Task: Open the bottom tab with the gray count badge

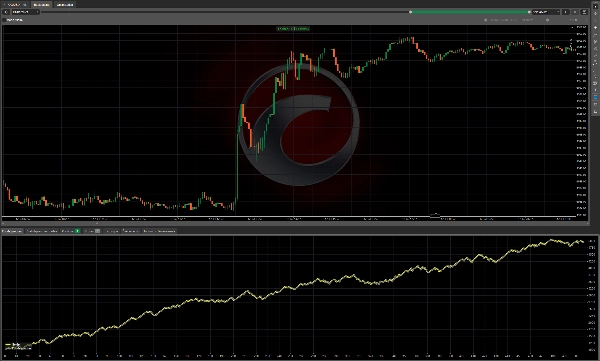Action: click(x=92, y=231)
